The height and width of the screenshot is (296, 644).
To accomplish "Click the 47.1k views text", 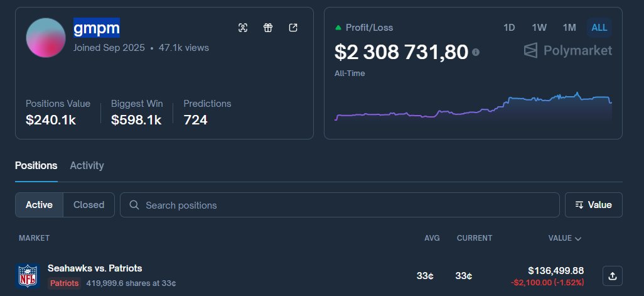I will coord(183,48).
